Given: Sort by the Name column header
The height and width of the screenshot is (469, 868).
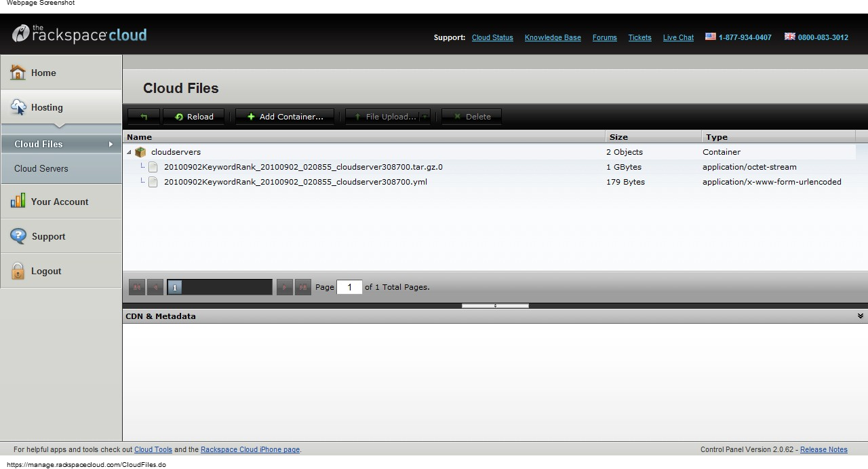Looking at the screenshot, I should 364,136.
